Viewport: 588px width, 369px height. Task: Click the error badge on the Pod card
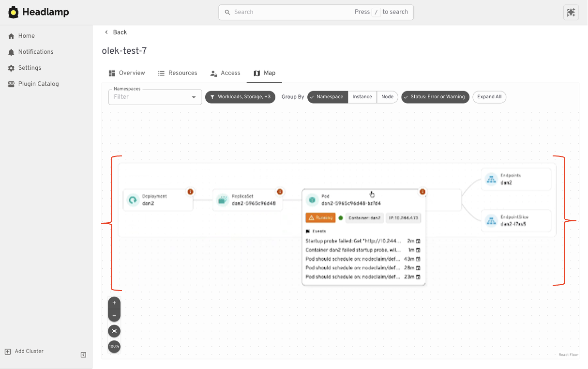pyautogui.click(x=422, y=192)
